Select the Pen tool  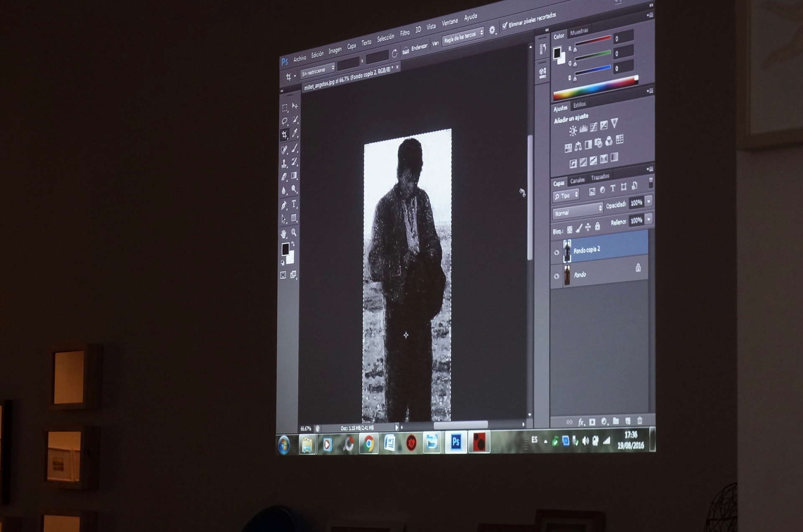tap(284, 205)
